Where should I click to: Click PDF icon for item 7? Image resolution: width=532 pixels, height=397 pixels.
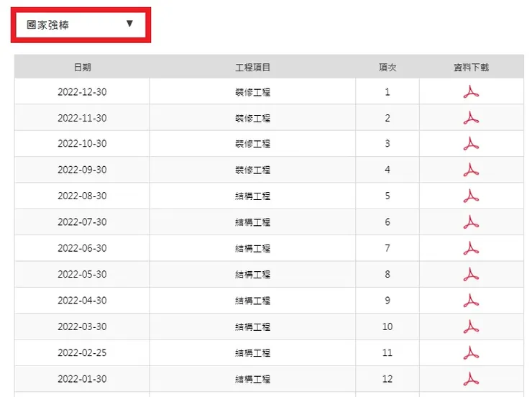(x=471, y=248)
